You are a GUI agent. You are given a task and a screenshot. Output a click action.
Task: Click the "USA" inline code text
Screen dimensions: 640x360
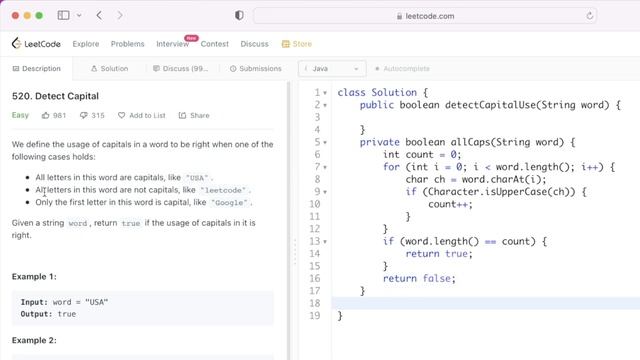click(197, 178)
